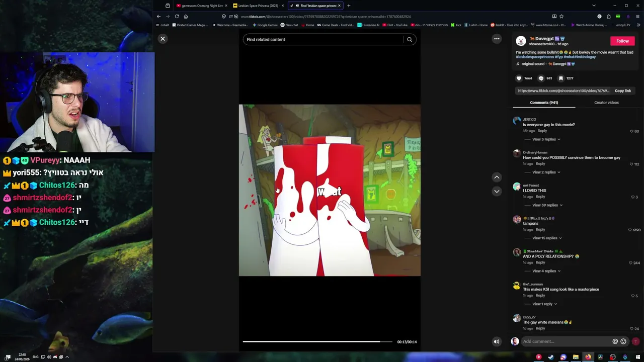Focus the Find related content search field
The width and height of the screenshot is (644, 362).
pyautogui.click(x=323, y=40)
